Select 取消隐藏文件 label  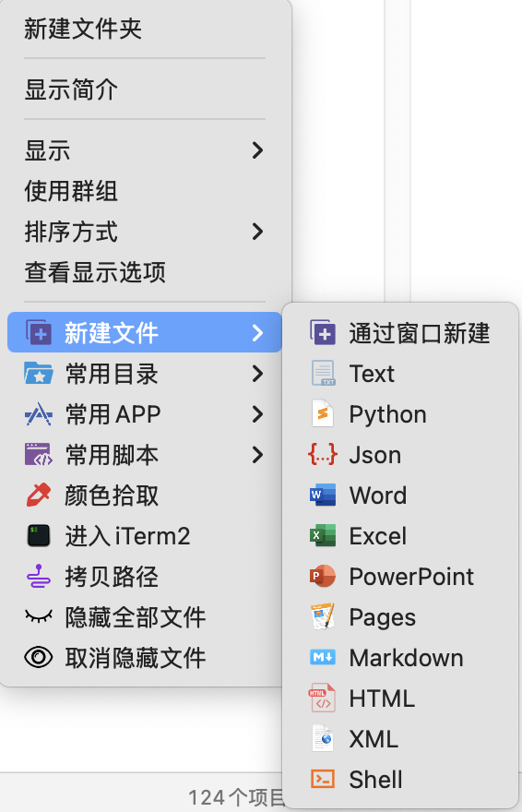135,658
